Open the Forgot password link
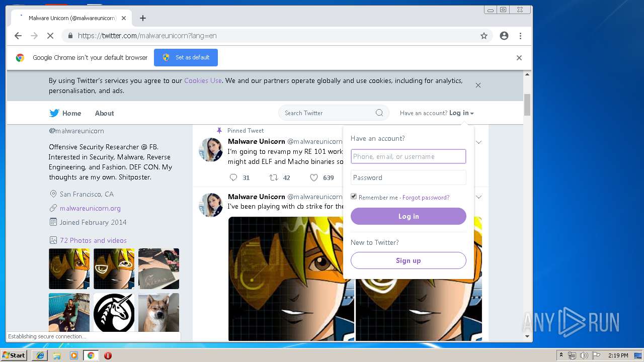The width and height of the screenshot is (644, 362). (x=426, y=198)
